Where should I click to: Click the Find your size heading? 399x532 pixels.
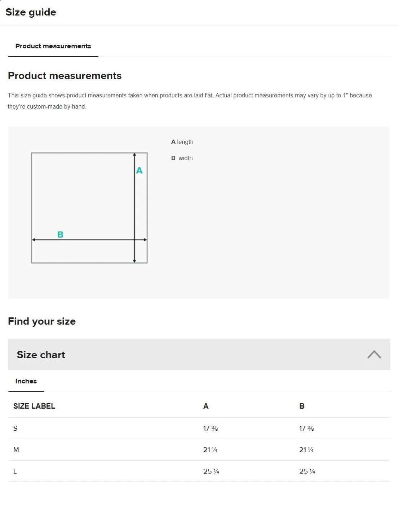pyautogui.click(x=42, y=321)
